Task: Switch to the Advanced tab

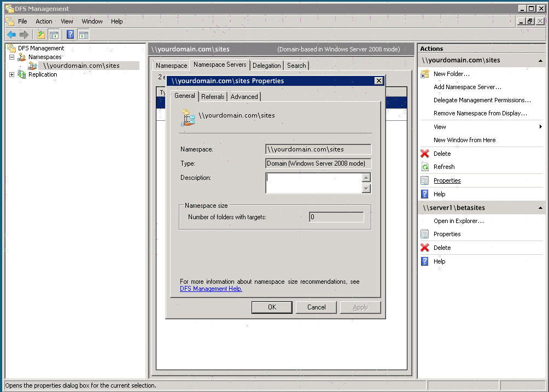Action: click(x=244, y=97)
